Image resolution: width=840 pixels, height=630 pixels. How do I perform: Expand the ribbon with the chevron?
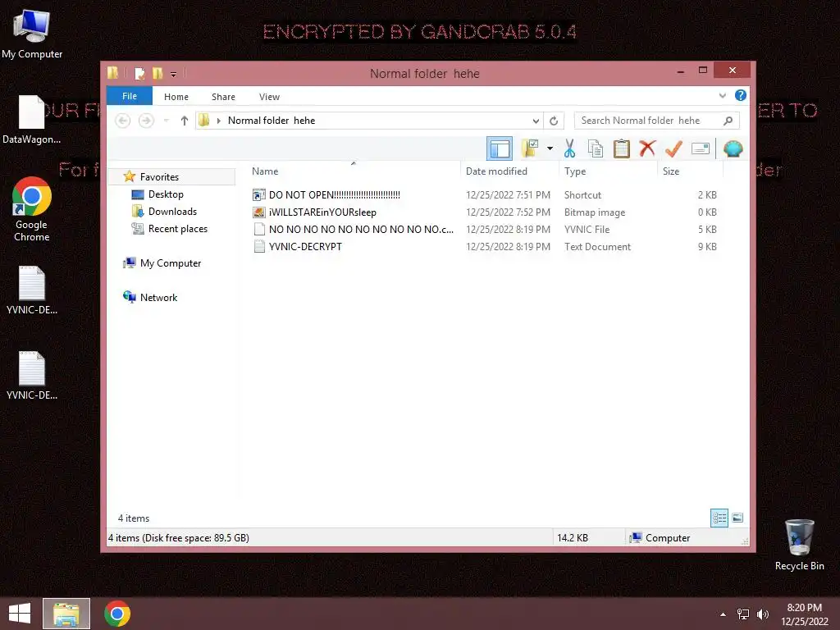723,96
